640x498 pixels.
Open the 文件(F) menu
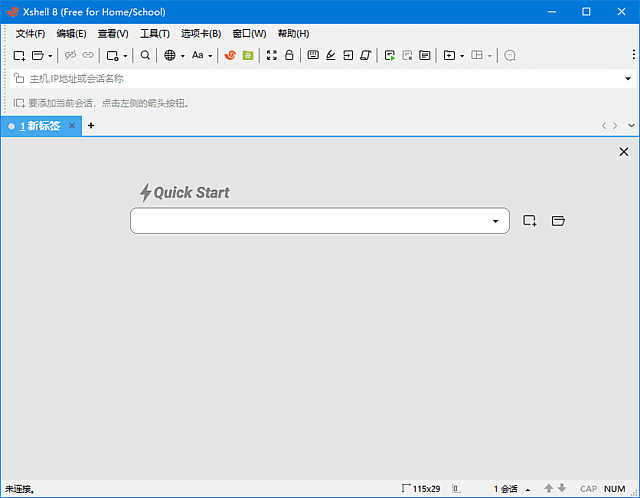point(30,34)
